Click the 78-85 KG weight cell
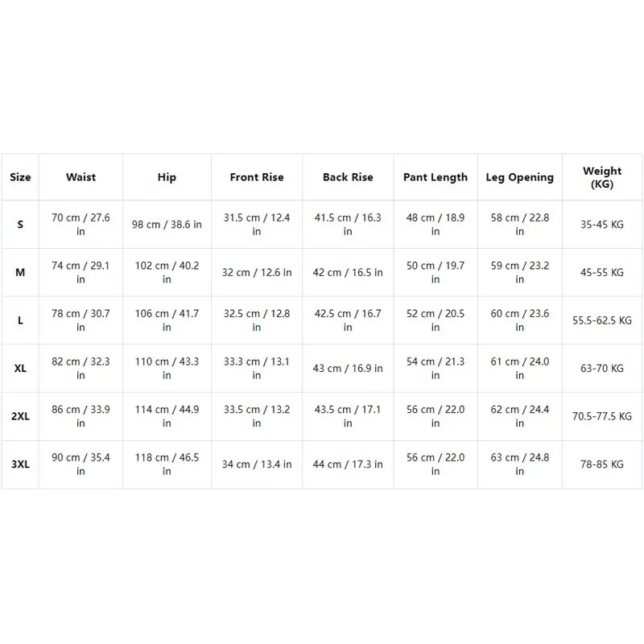 [602, 464]
